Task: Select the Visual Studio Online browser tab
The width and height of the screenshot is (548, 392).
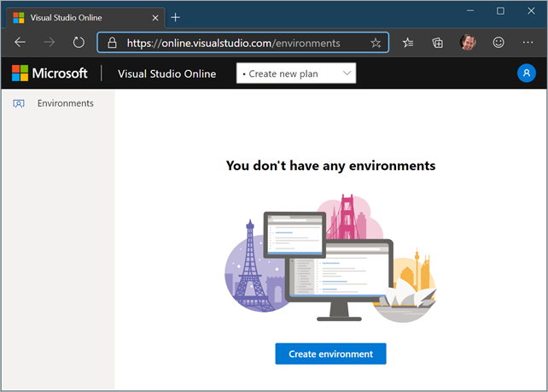Action: (85, 17)
